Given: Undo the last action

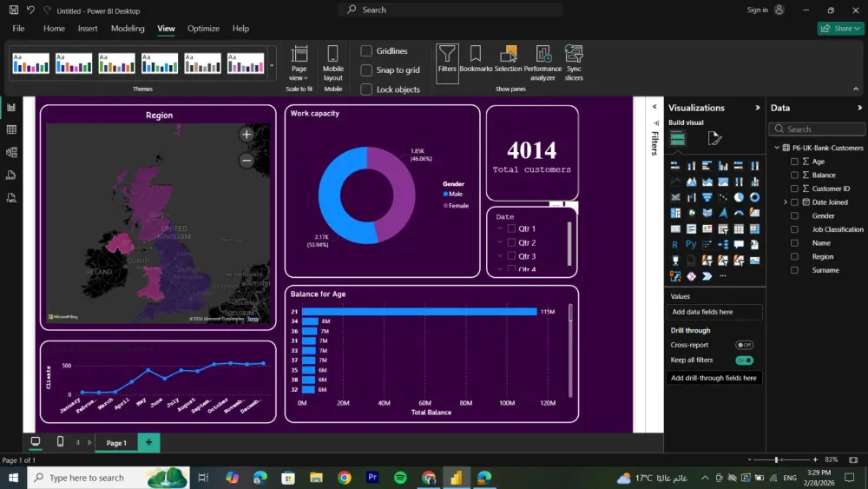Looking at the screenshot, I should (30, 10).
